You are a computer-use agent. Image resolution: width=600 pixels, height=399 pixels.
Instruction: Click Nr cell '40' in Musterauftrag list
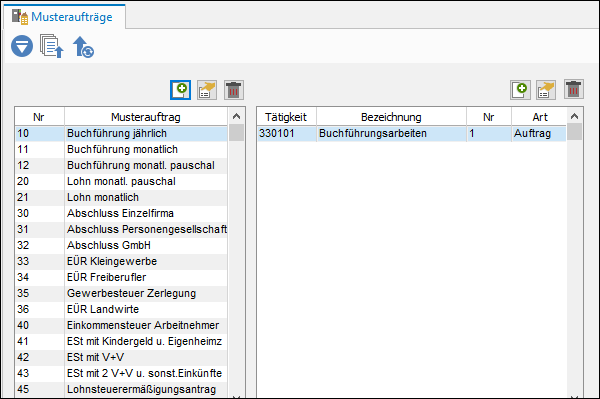pyautogui.click(x=40, y=325)
